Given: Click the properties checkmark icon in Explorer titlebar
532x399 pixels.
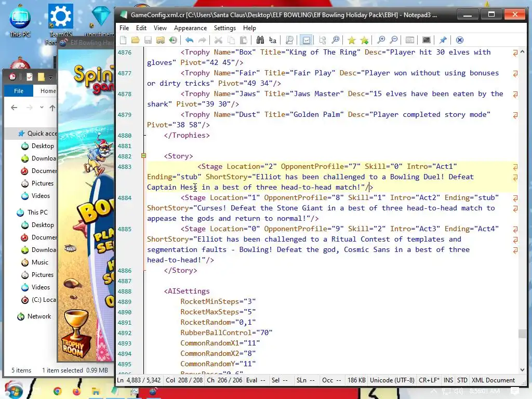Looking at the screenshot, I should [x=30, y=77].
